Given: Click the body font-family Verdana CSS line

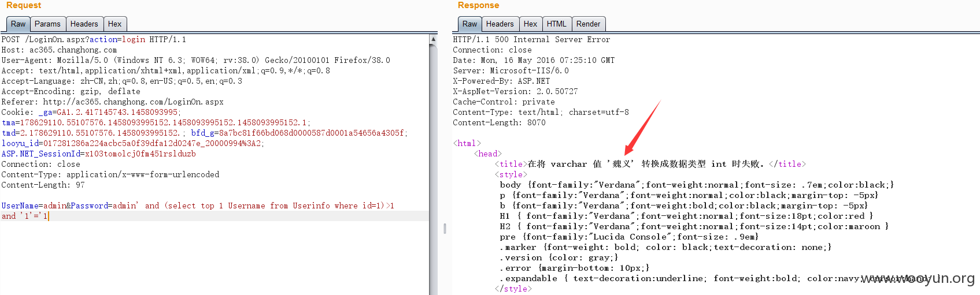Looking at the screenshot, I should [x=697, y=185].
